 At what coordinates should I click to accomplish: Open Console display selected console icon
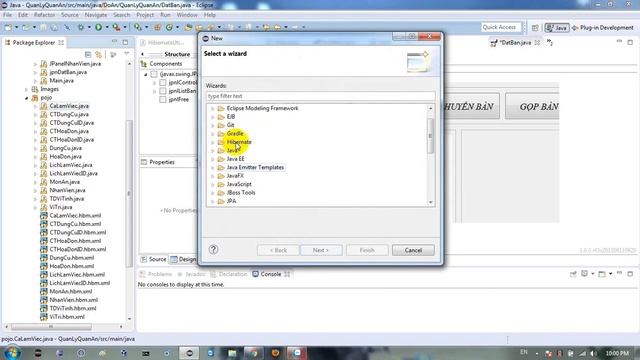584,273
